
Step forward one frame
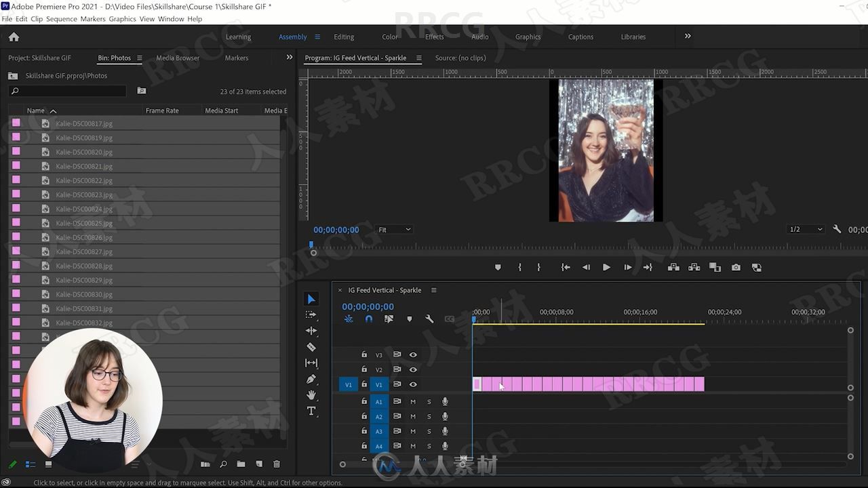coord(627,267)
